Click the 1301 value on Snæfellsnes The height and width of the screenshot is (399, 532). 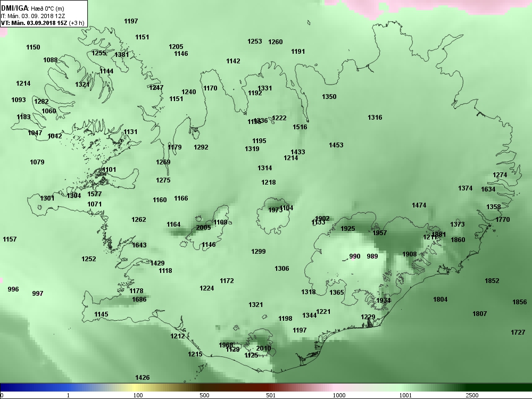click(x=47, y=198)
